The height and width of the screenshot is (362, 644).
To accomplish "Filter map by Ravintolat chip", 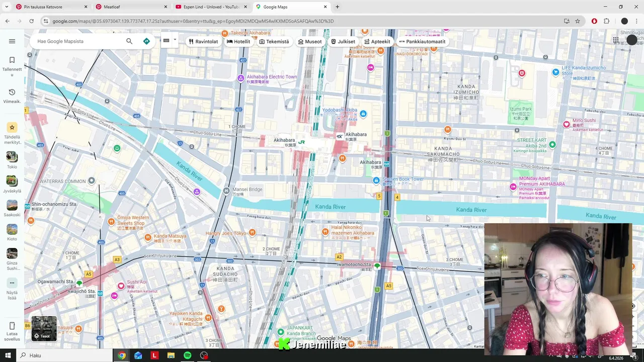I will pos(203,42).
